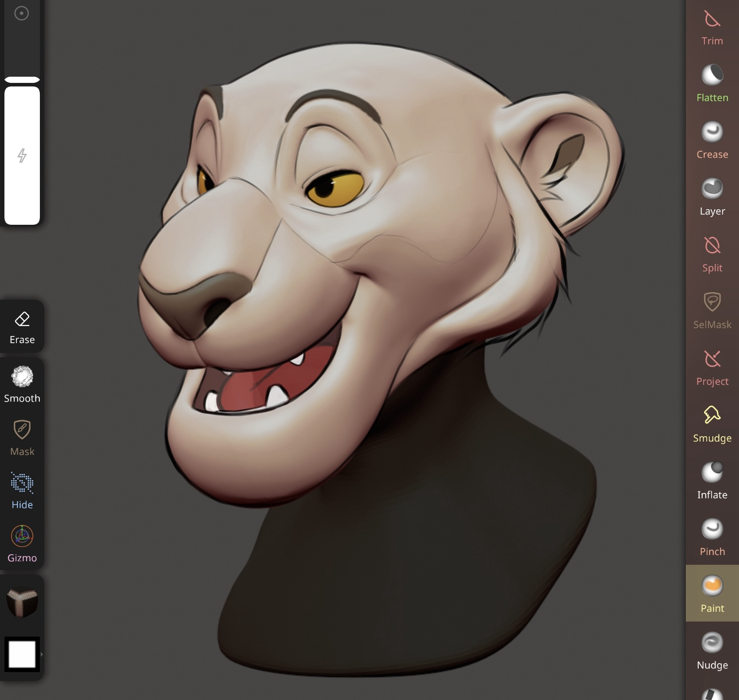Choose the Inflate brush

[712, 481]
